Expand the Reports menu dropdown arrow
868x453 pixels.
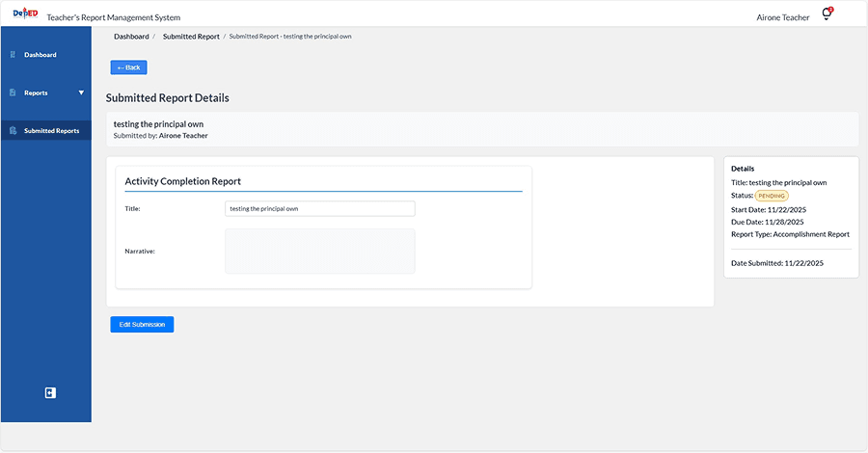(81, 93)
